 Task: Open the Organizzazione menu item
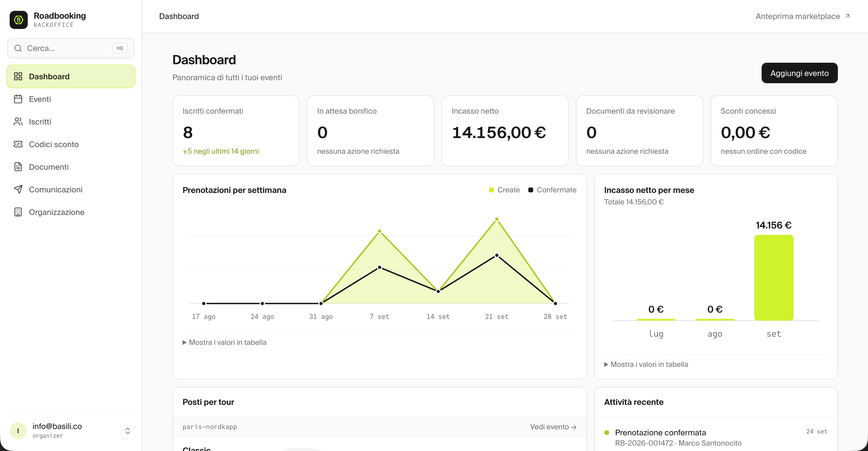click(71, 212)
